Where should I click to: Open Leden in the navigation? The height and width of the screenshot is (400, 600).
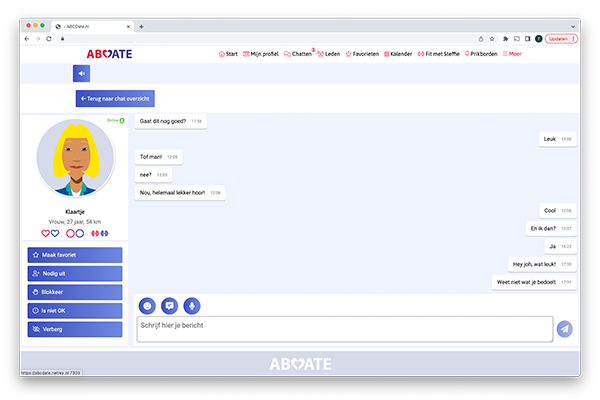coord(329,54)
